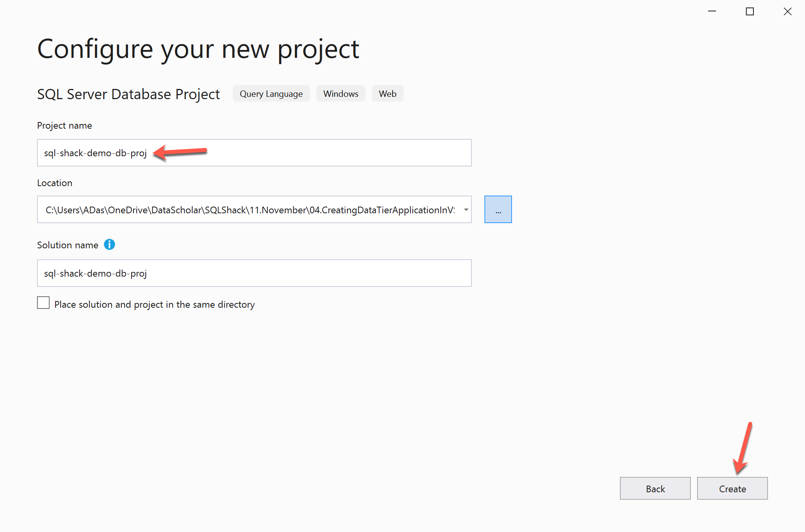Viewport: 805px width, 532px height.
Task: Expand the Location dropdown arrow
Action: (x=466, y=210)
